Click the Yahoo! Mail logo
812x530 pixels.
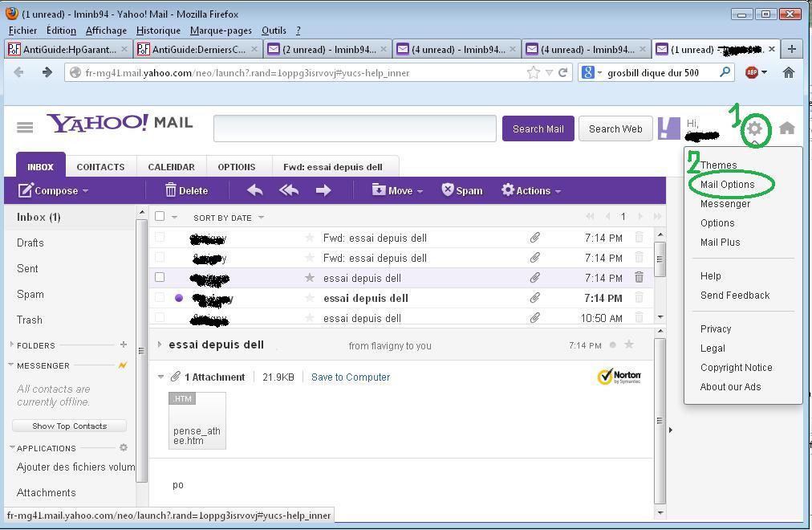[120, 123]
